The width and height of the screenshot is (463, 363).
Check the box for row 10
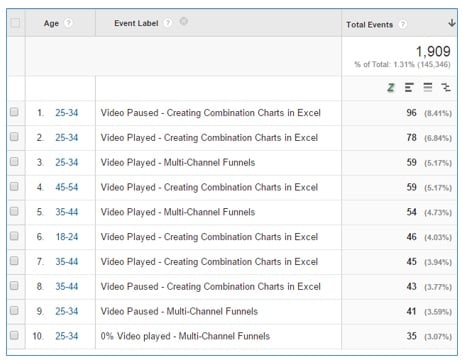[x=14, y=335]
